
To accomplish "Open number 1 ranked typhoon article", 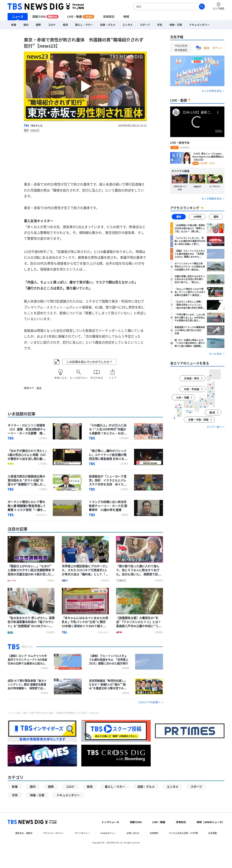I will [197, 228].
